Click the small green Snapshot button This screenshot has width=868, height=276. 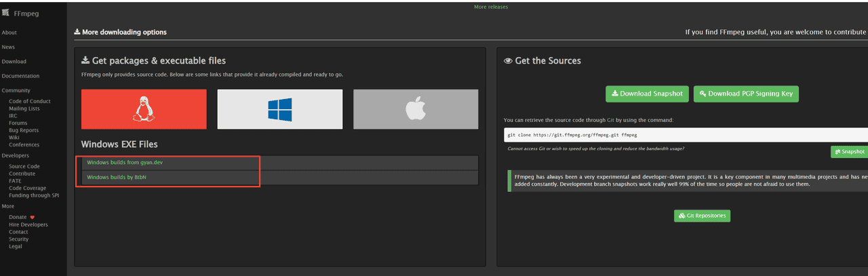point(849,152)
